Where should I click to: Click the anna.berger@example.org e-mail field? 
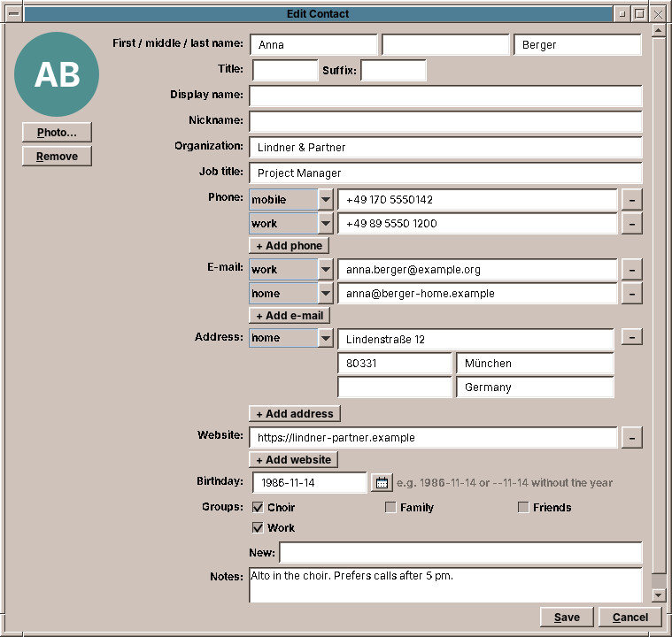477,270
